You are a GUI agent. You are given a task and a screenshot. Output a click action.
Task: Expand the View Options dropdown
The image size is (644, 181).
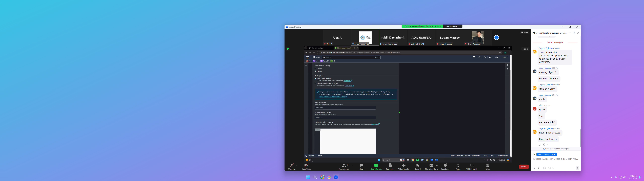453,26
